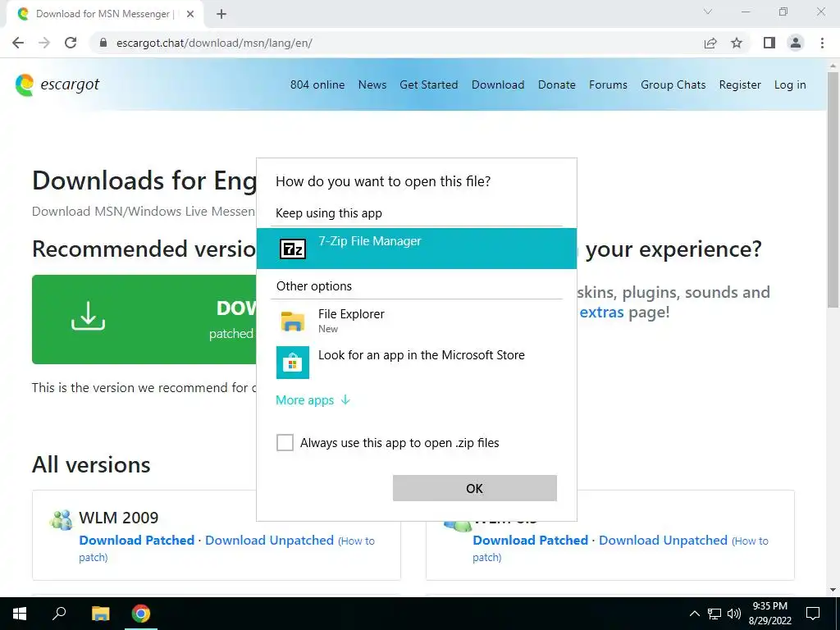This screenshot has width=840, height=630.
Task: Show hidden system tray icons
Action: click(x=694, y=614)
